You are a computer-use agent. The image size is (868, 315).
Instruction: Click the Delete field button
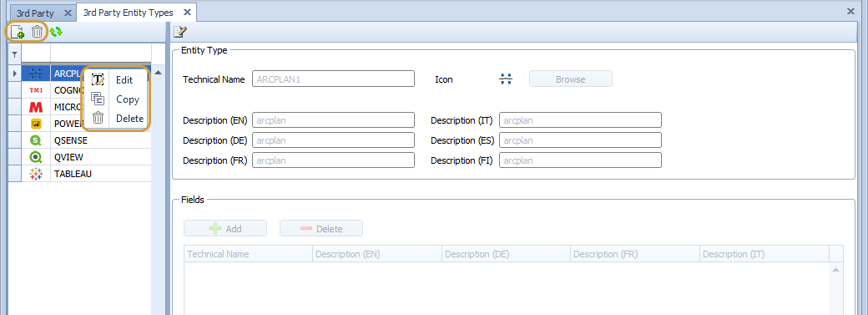[x=321, y=228]
